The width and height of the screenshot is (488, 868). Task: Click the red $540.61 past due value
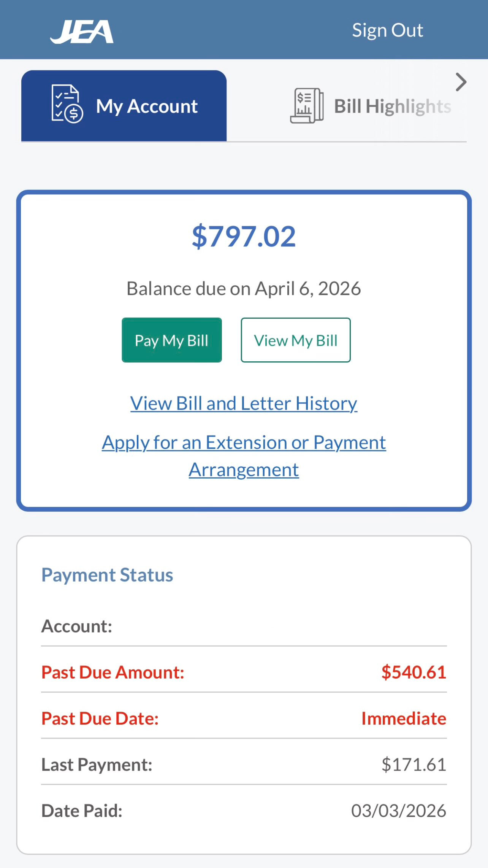[414, 672]
